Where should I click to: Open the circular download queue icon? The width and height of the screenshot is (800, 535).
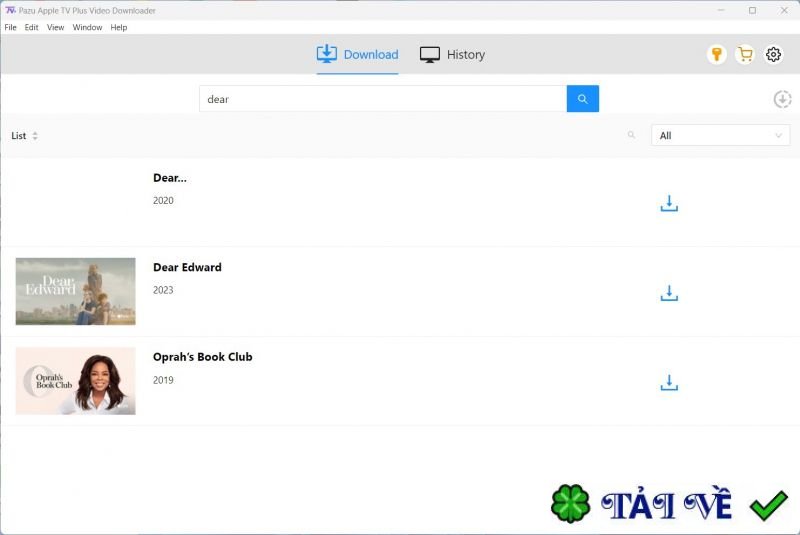point(782,99)
